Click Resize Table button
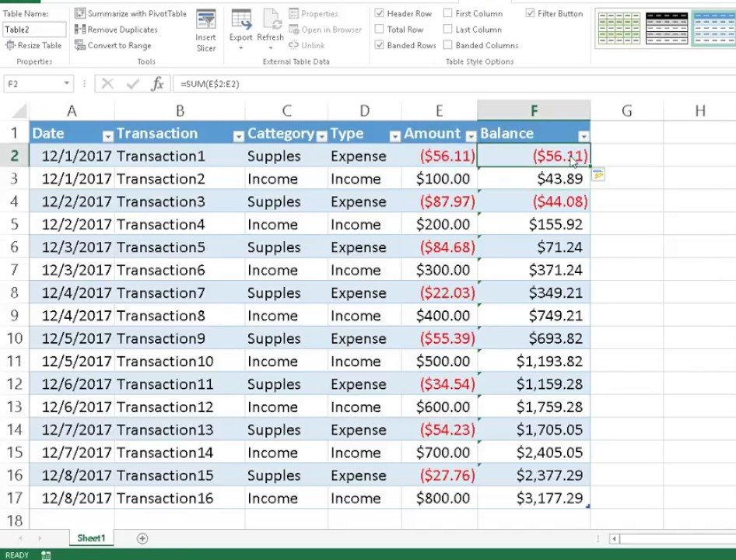Screen dimensions: 736x560 (x=33, y=46)
